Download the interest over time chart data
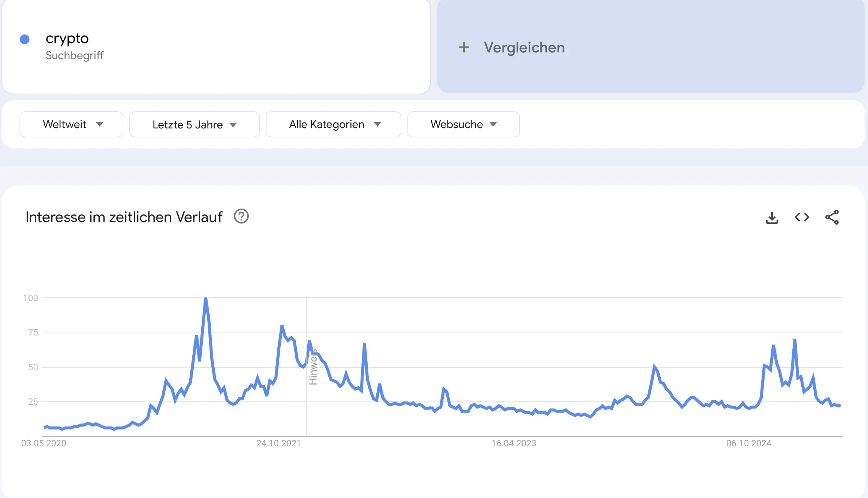The width and height of the screenshot is (868, 498). (x=772, y=218)
